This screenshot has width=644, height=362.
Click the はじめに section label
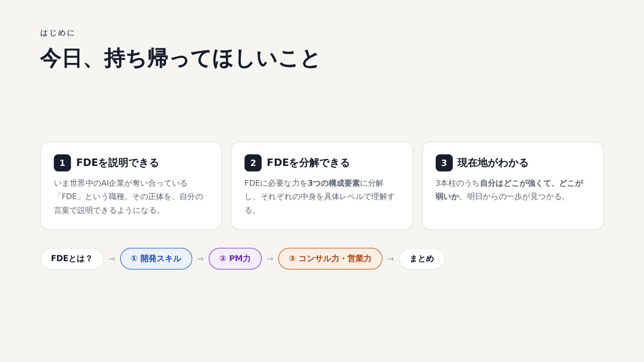tap(57, 33)
